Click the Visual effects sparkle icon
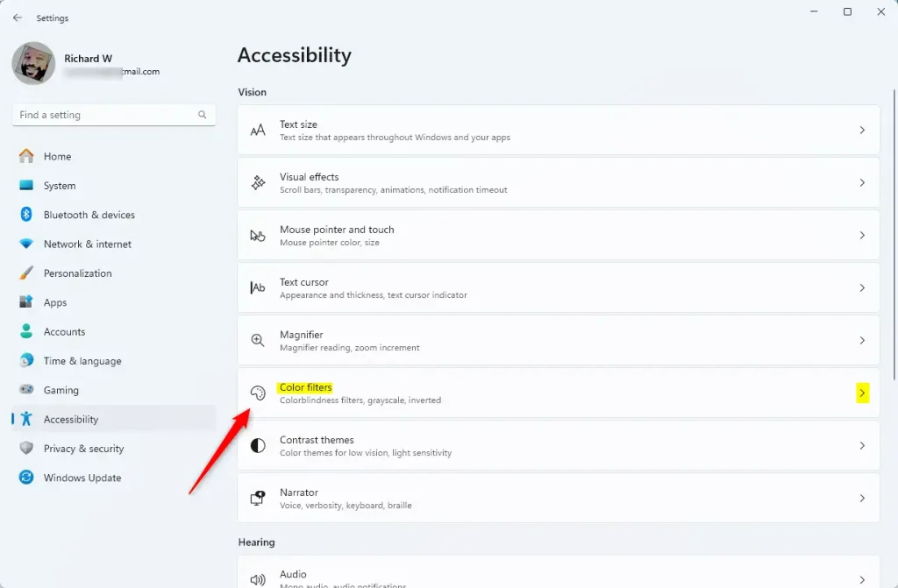 258,183
